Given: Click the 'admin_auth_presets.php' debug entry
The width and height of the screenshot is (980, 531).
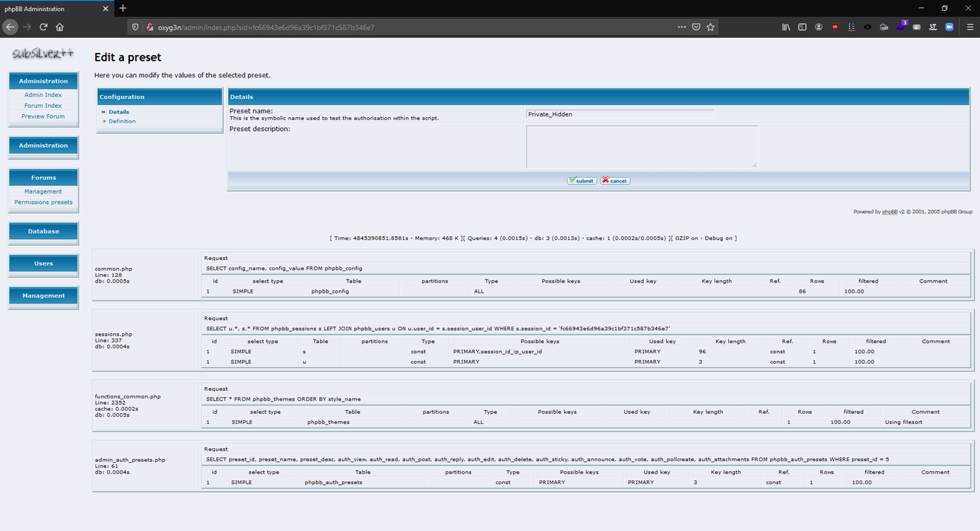Looking at the screenshot, I should point(130,460).
